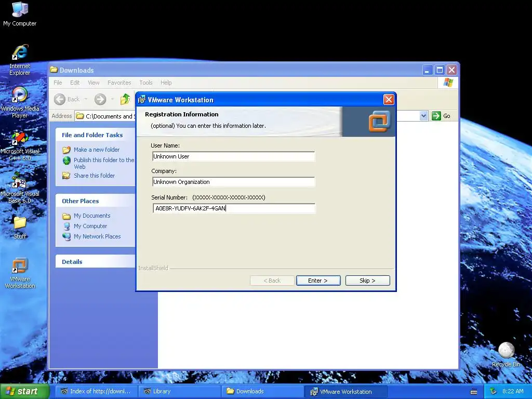The height and width of the screenshot is (399, 532).
Task: Click Make a new folder link
Action: click(97, 150)
